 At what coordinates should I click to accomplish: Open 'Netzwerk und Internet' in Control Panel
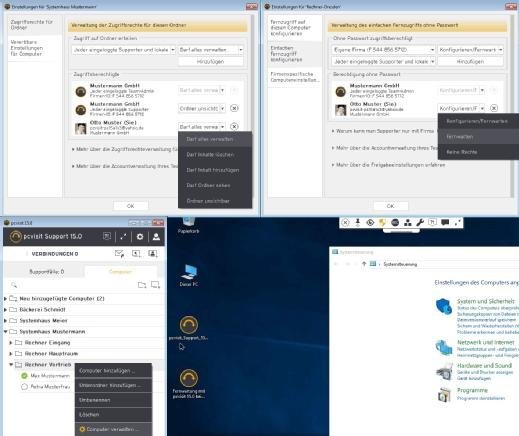click(486, 342)
